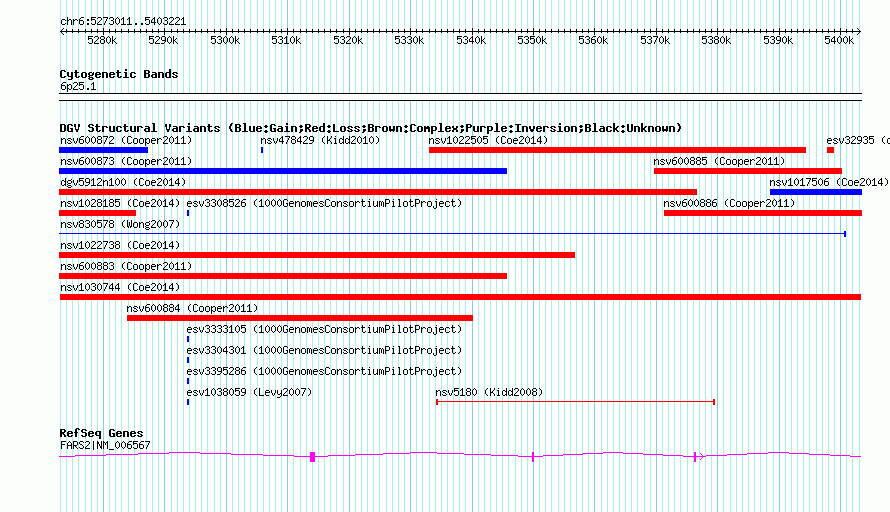Click the nsv600884 (Cooper2011) red bar

[x=300, y=318]
